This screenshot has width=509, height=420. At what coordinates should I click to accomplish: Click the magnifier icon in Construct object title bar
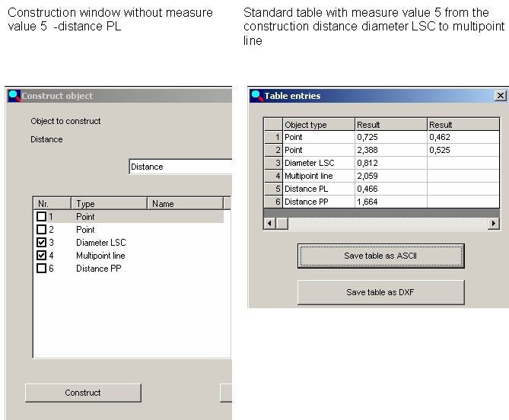[14, 96]
